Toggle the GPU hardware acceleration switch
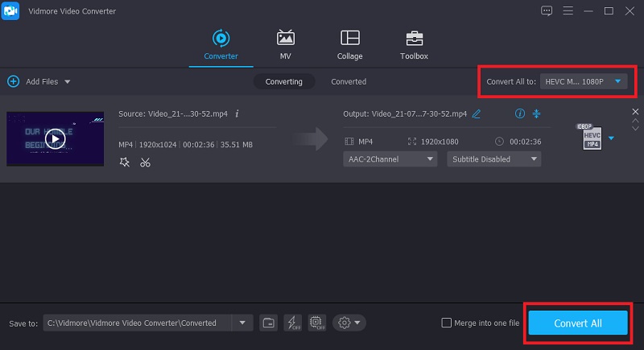The image size is (644, 350). point(316,323)
